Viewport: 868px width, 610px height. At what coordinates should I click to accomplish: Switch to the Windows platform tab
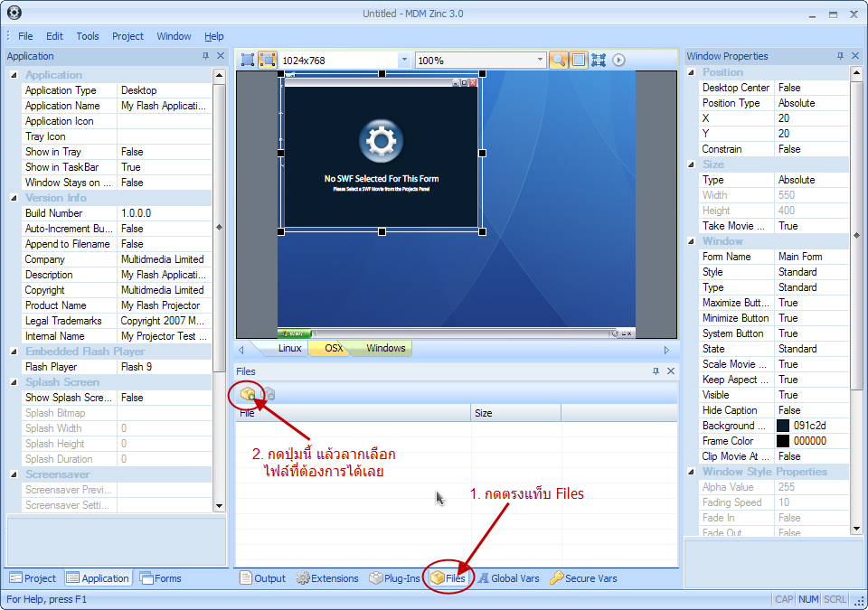pos(386,348)
